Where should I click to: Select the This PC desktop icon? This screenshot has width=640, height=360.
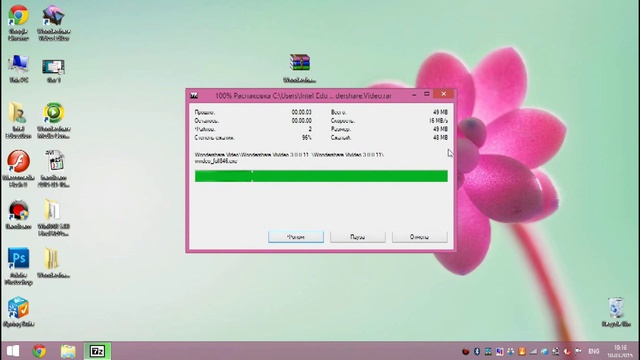[18, 69]
